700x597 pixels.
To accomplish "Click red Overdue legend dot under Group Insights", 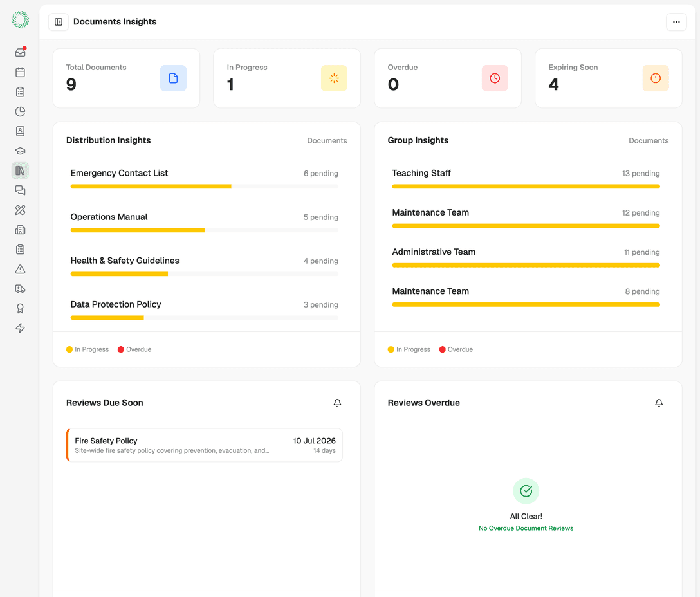I will (442, 349).
